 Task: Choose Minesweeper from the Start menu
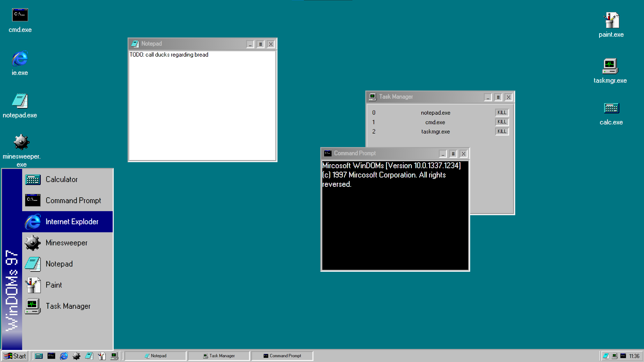pos(67,243)
